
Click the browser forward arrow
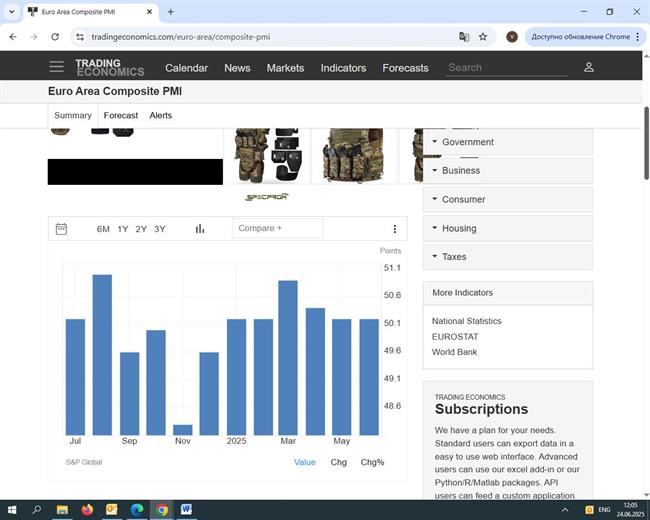pos(34,37)
